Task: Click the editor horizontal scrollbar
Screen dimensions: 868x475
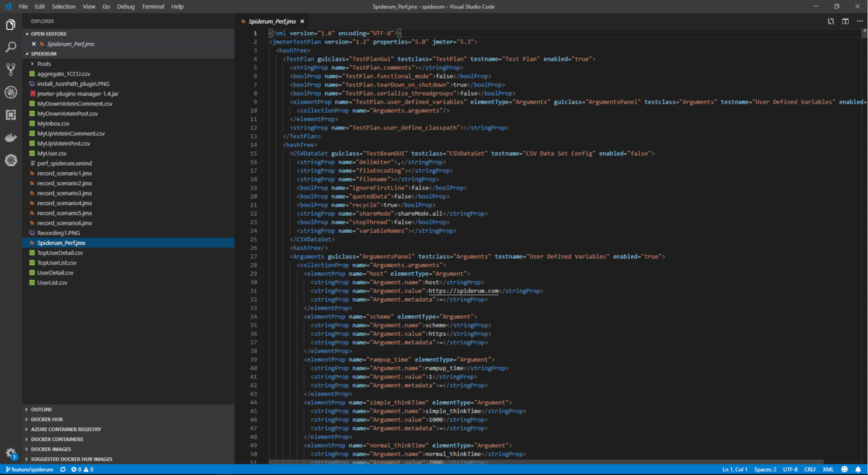Action: [546, 462]
